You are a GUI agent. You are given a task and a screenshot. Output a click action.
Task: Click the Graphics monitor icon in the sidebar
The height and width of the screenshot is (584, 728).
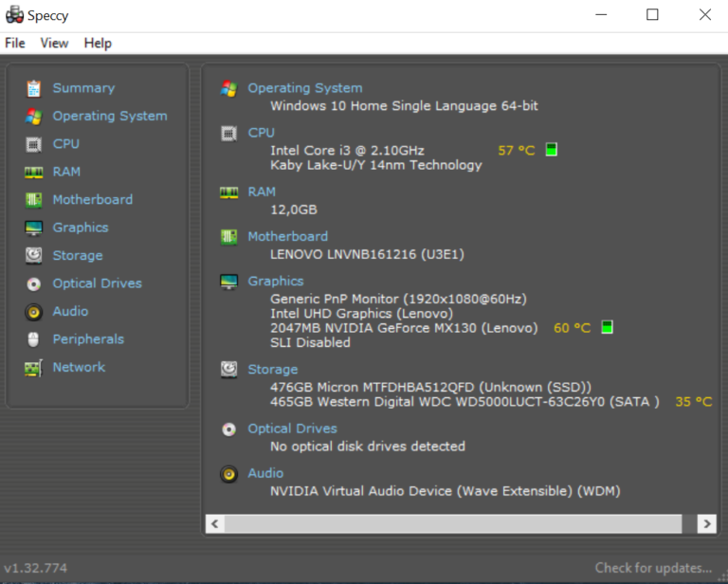(33, 228)
